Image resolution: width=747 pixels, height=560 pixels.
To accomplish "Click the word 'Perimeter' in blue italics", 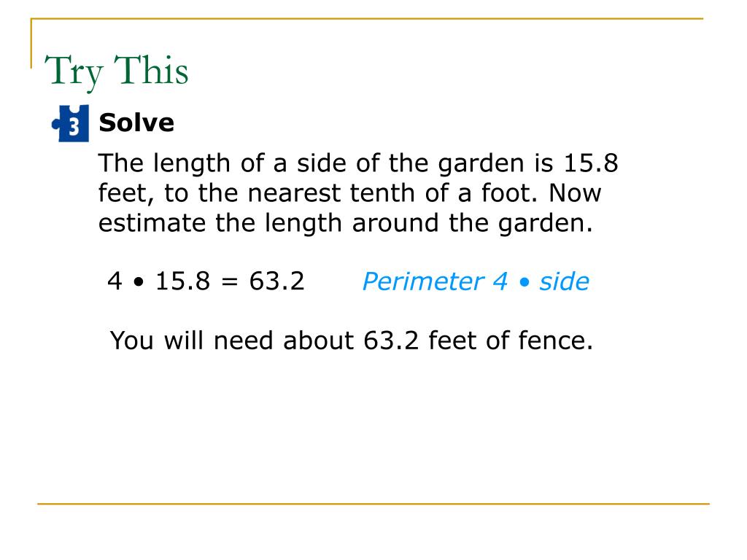I will pos(423,281).
